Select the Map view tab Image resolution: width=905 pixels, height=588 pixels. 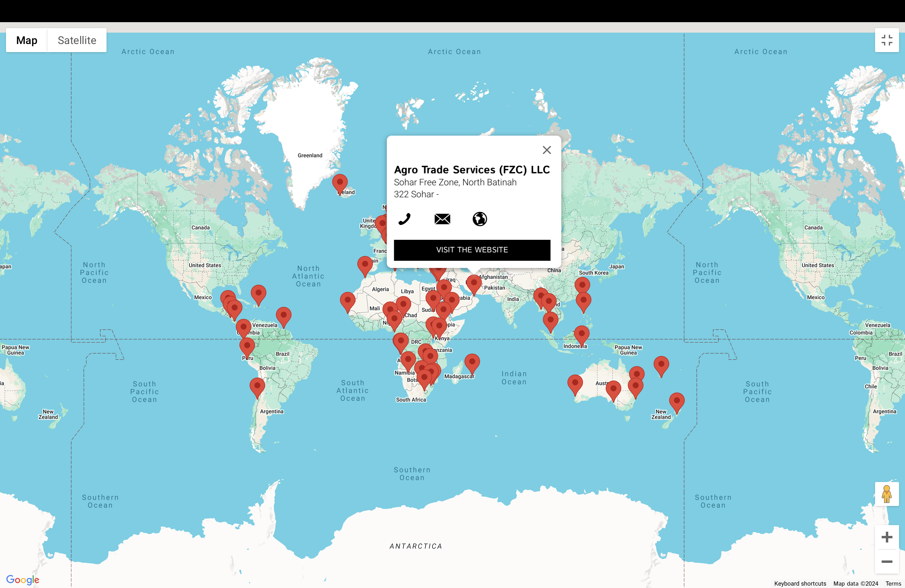[x=27, y=40]
